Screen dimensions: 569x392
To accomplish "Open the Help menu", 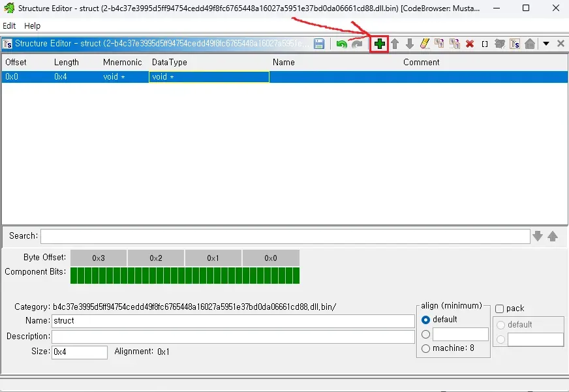I will pos(32,25).
